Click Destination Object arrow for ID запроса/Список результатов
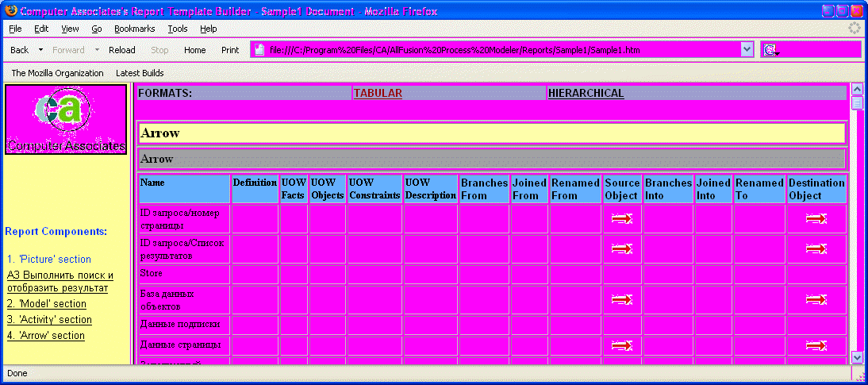The width and height of the screenshot is (868, 385). pyautogui.click(x=816, y=248)
